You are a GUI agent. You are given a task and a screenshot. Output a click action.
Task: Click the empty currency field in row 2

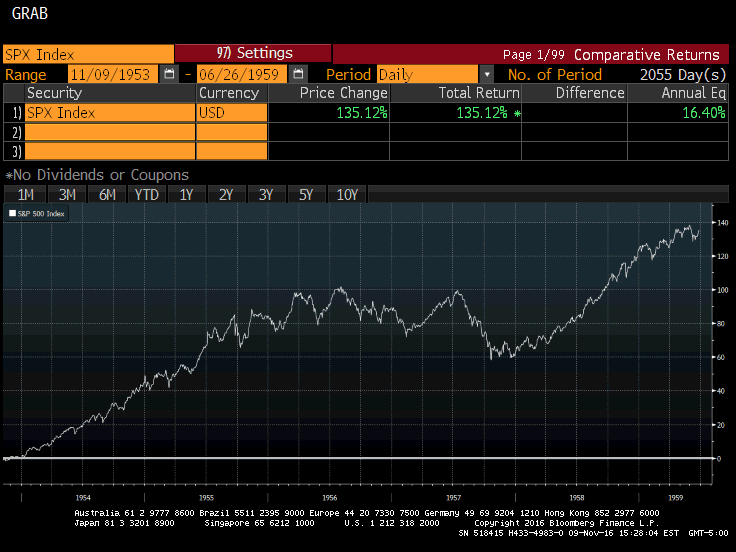tap(232, 132)
